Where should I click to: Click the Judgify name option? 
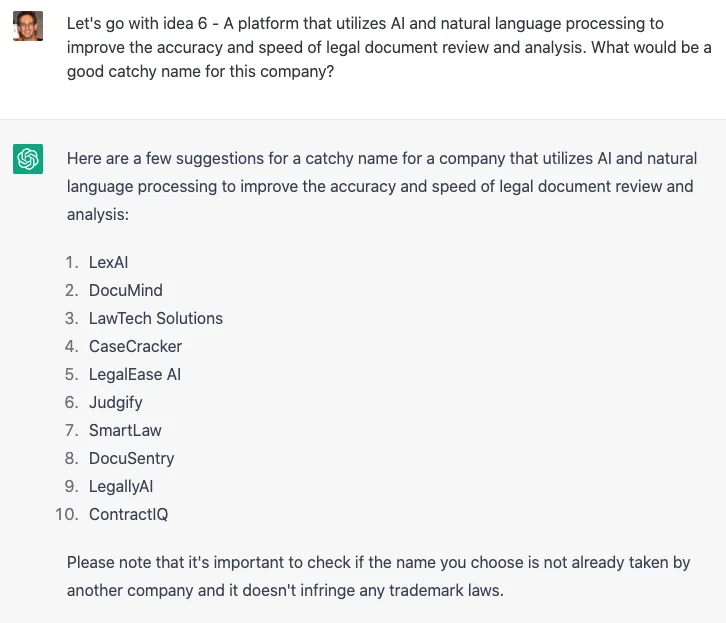(x=115, y=402)
